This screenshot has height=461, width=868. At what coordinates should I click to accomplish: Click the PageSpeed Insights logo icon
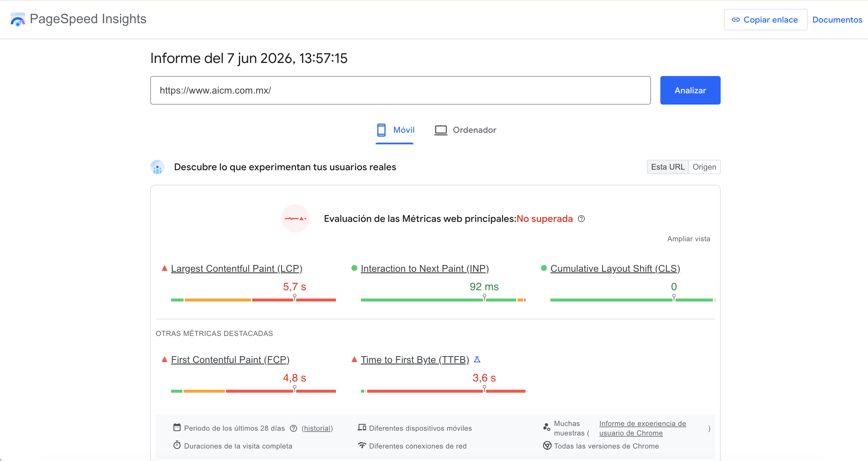(x=18, y=19)
